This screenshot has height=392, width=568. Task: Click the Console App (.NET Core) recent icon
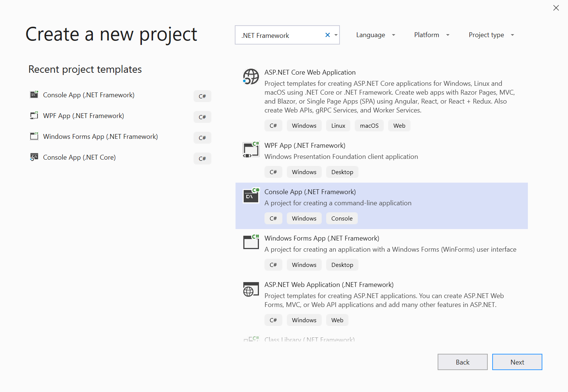[34, 157]
